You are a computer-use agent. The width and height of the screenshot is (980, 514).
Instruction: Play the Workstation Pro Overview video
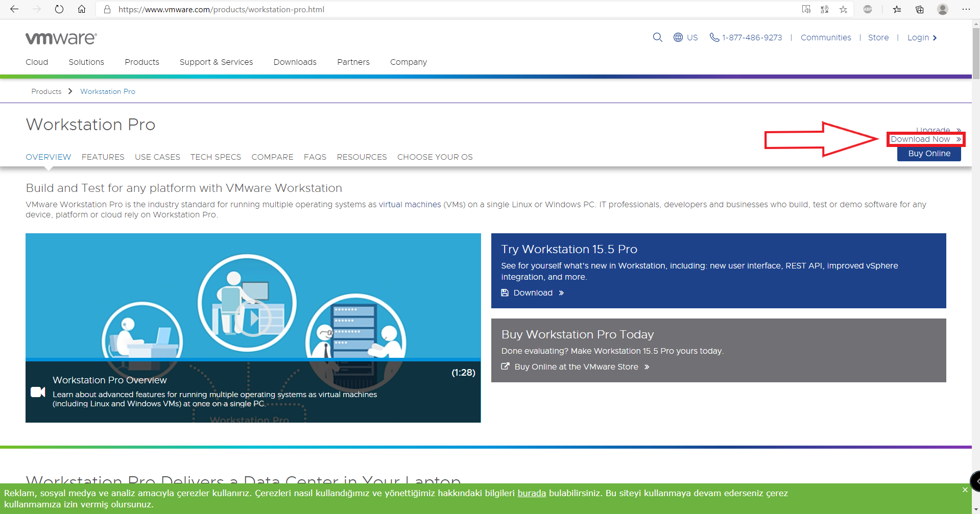[x=253, y=318]
